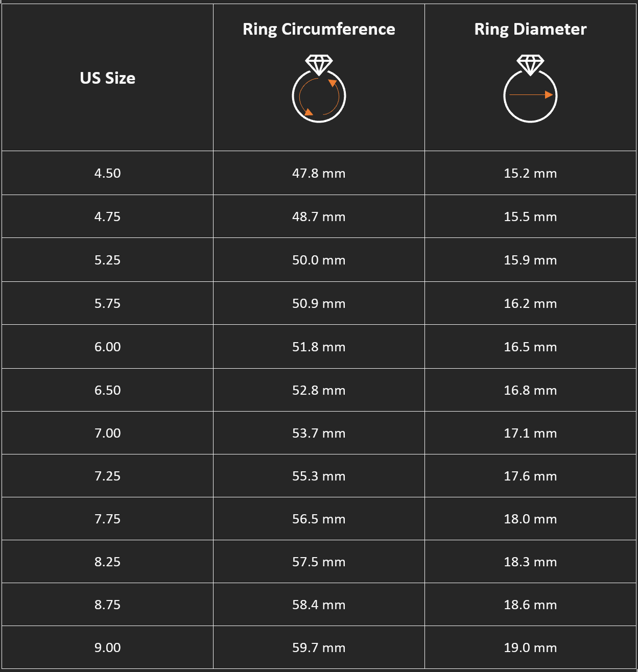Click the 57.5 mm circumference value
The width and height of the screenshot is (638, 672).
pyautogui.click(x=319, y=562)
